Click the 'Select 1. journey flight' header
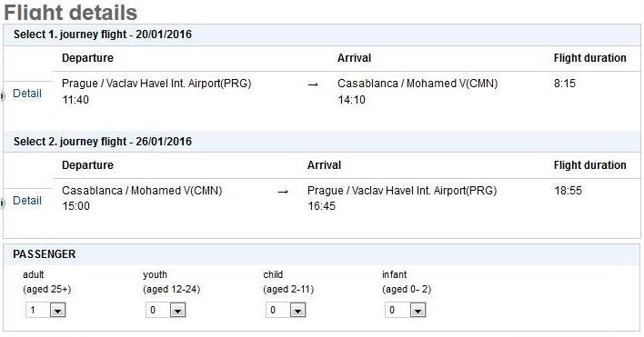The height and width of the screenshot is (337, 644). click(x=103, y=35)
